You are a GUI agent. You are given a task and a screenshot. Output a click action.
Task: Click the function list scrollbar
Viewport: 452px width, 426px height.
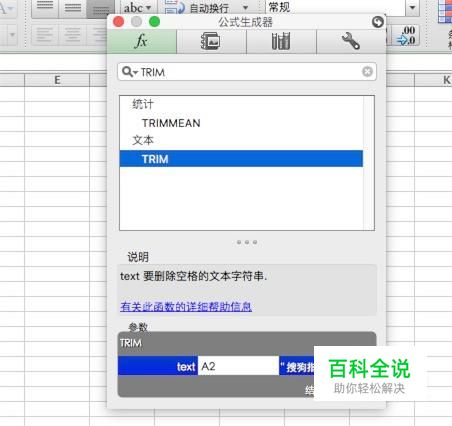369,163
